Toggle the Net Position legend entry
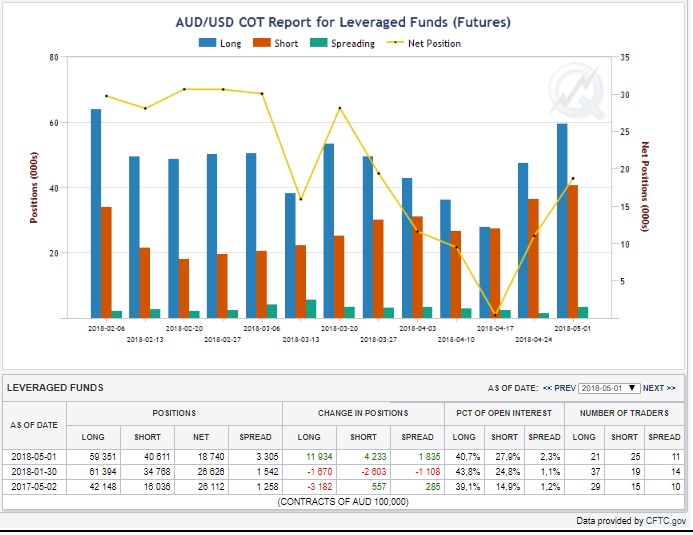Screen dimensions: 693x535 [424, 43]
